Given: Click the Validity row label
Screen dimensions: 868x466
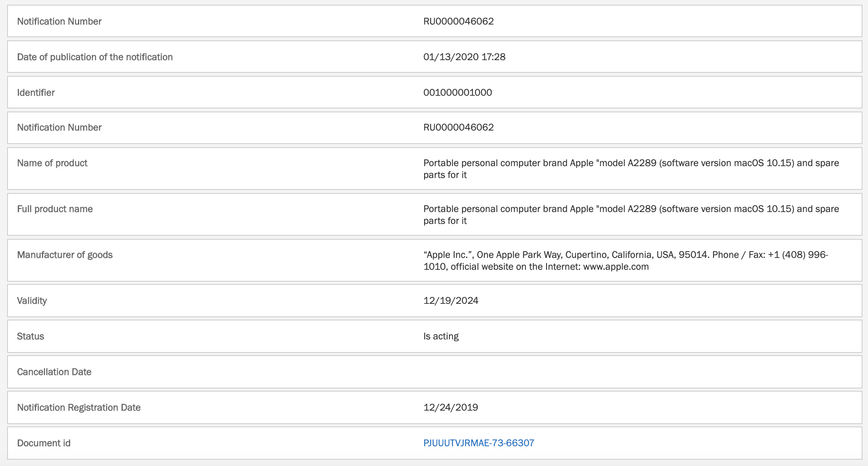Looking at the screenshot, I should (32, 301).
